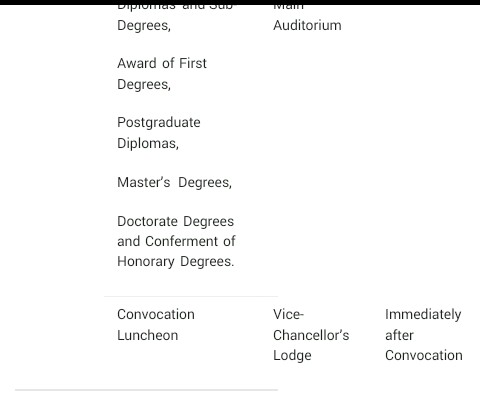Click the Award of First text line
The height and width of the screenshot is (393, 480).
[162, 63]
